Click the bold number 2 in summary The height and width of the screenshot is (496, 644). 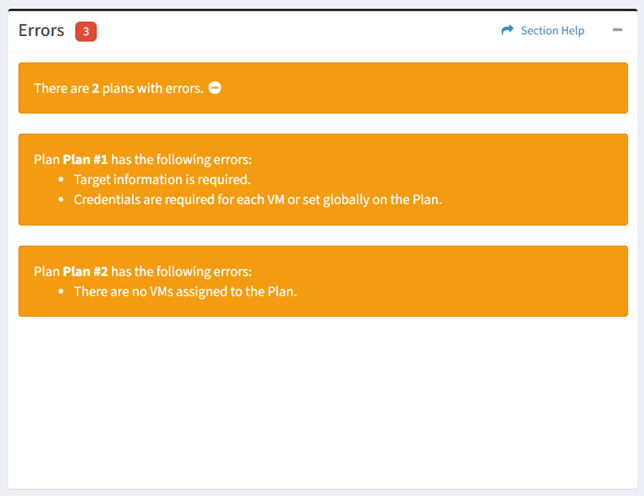click(96, 88)
